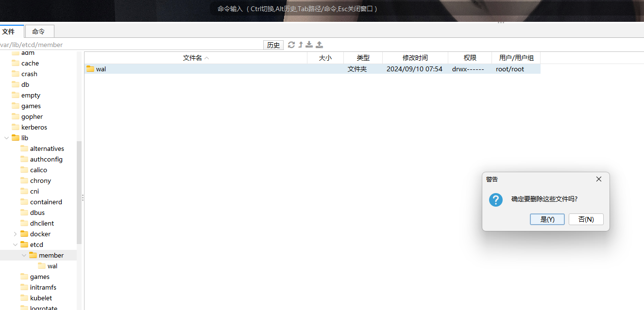Click the upload file icon

coord(319,45)
